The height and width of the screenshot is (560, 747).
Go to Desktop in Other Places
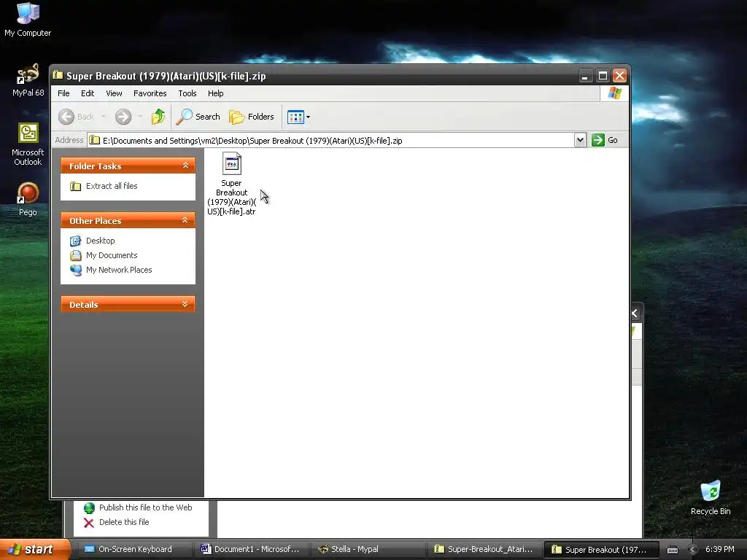click(x=100, y=241)
